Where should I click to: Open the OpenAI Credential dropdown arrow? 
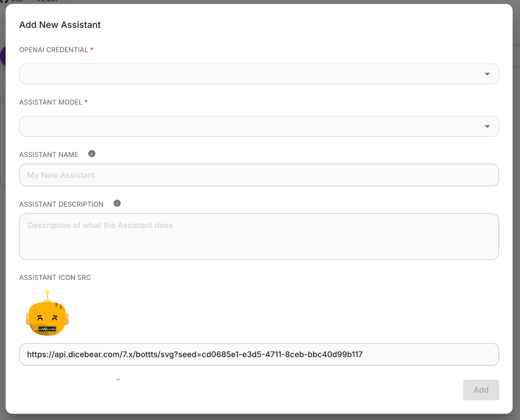[x=487, y=74]
